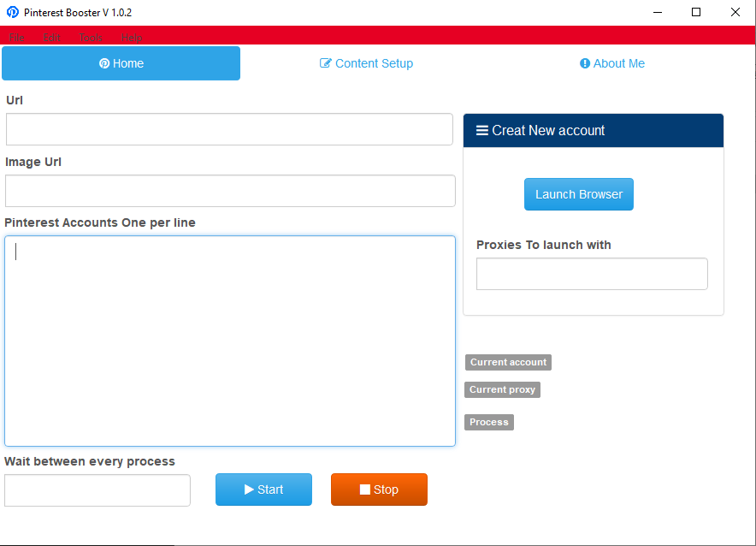Click the info icon next to About Me
Image resolution: width=756 pixels, height=546 pixels.
(x=585, y=63)
